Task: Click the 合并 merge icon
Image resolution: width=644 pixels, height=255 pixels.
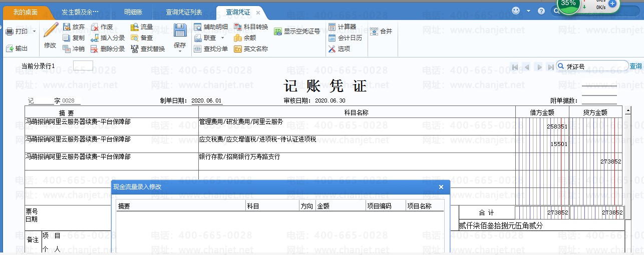Action: point(374,31)
